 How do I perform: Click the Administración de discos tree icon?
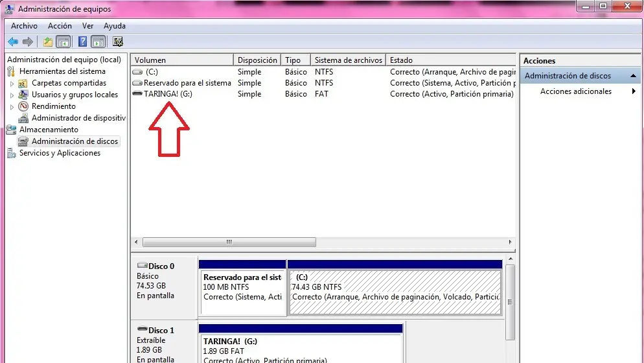click(23, 141)
